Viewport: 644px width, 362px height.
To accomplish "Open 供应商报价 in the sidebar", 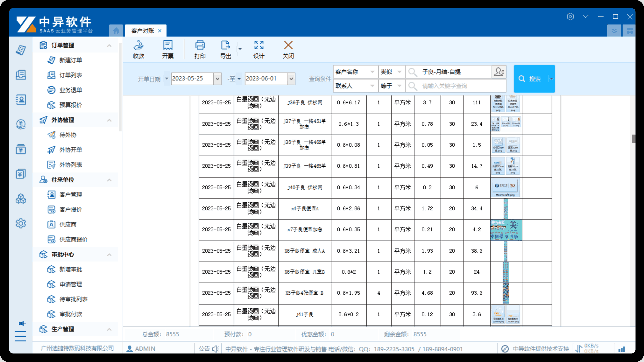I will point(73,239).
